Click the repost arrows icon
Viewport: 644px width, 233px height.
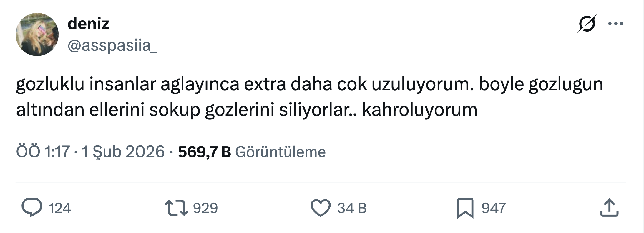pyautogui.click(x=176, y=207)
